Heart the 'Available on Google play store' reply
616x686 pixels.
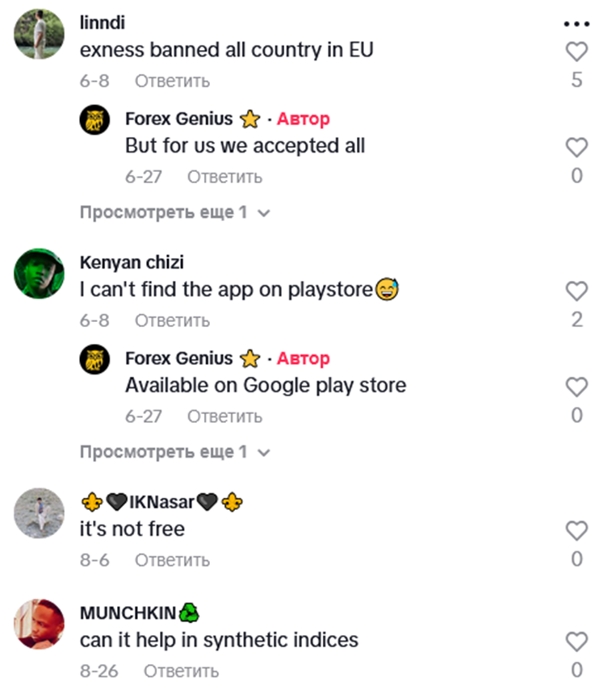(x=576, y=387)
